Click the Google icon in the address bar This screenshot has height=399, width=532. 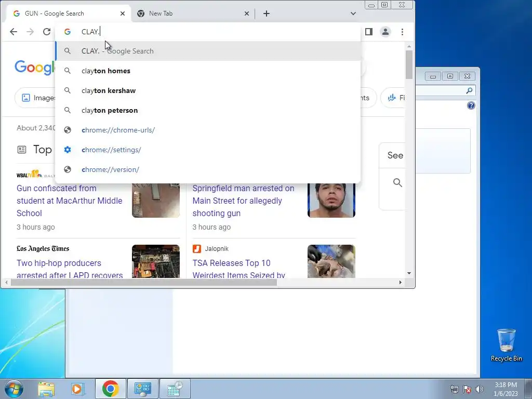point(68,32)
